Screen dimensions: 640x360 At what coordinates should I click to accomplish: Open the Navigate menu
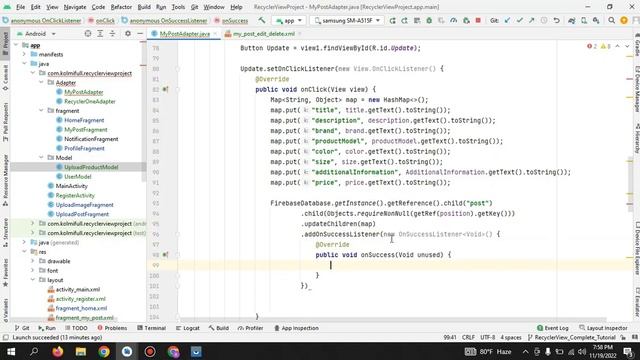pyautogui.click(x=75, y=7)
